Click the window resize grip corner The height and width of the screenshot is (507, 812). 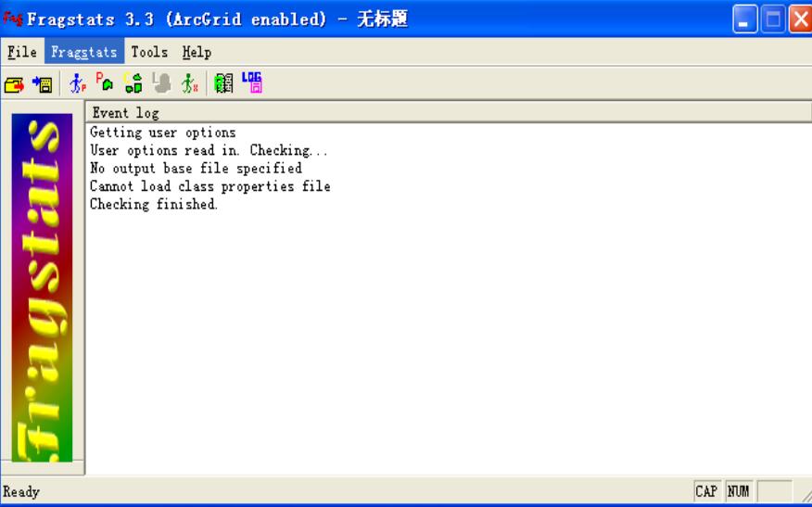805,496
